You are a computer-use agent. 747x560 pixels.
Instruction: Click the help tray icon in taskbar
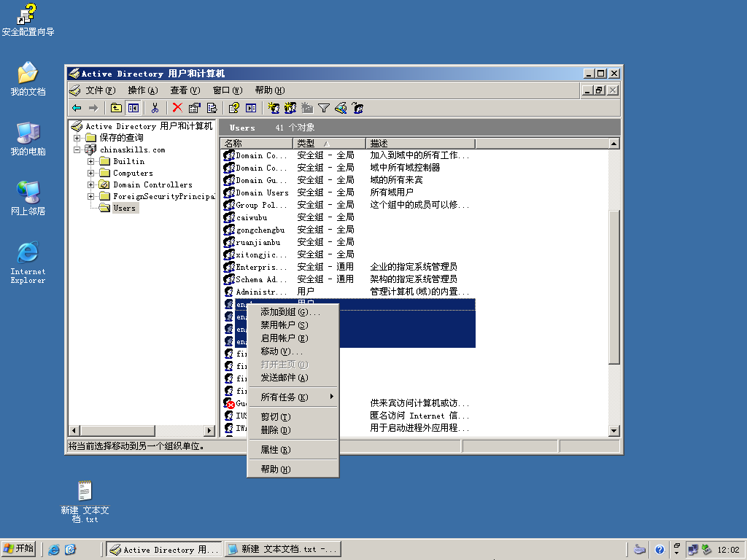pos(659,550)
